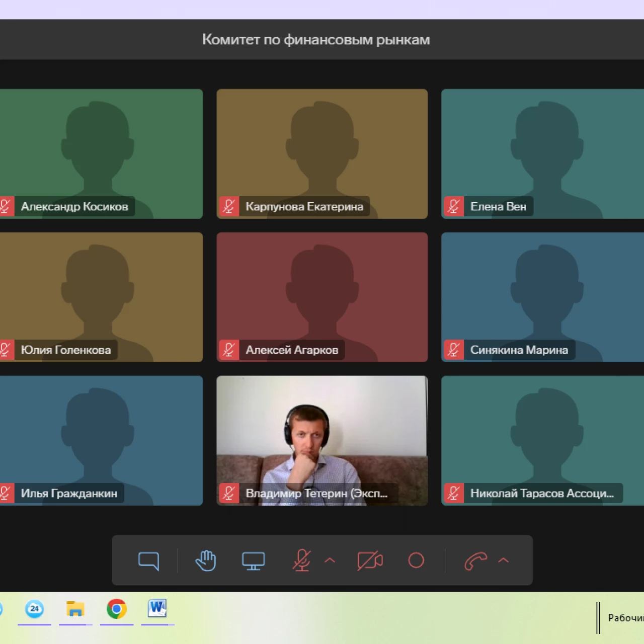
Task: Expand microphone options arrow
Action: coord(330,560)
